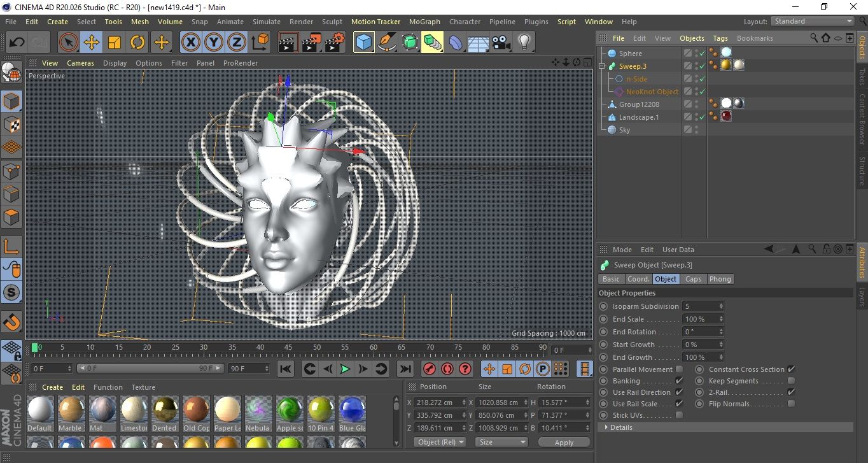
Task: Switch to the Caps tab
Action: point(693,279)
